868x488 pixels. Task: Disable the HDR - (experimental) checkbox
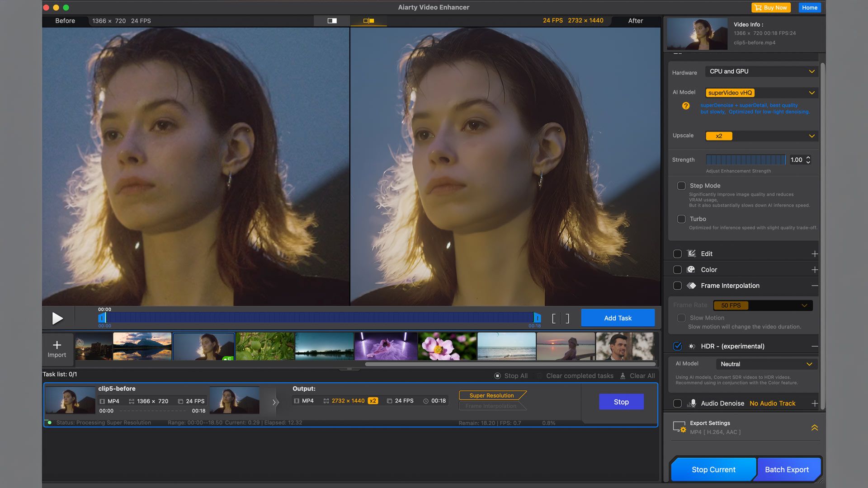tap(677, 346)
